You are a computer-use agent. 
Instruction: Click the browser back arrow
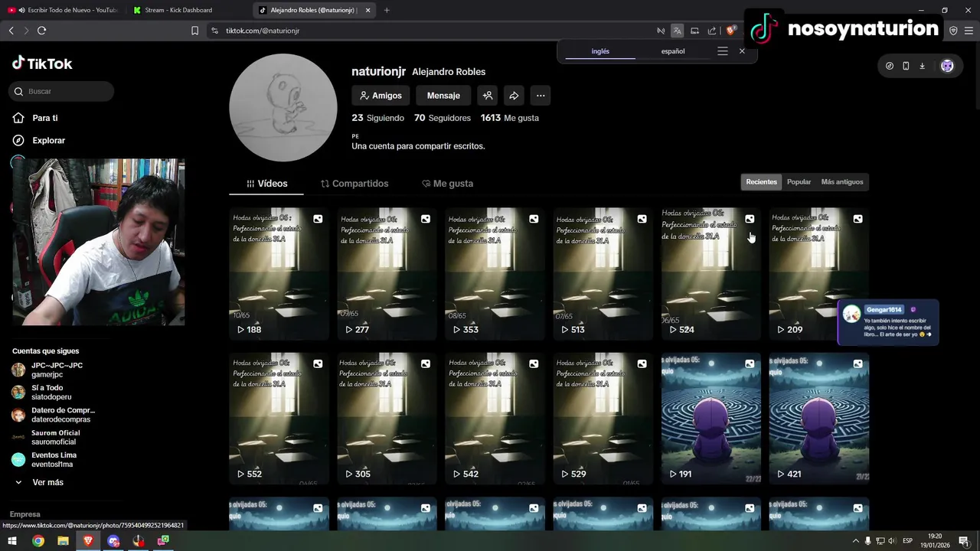tap(11, 31)
